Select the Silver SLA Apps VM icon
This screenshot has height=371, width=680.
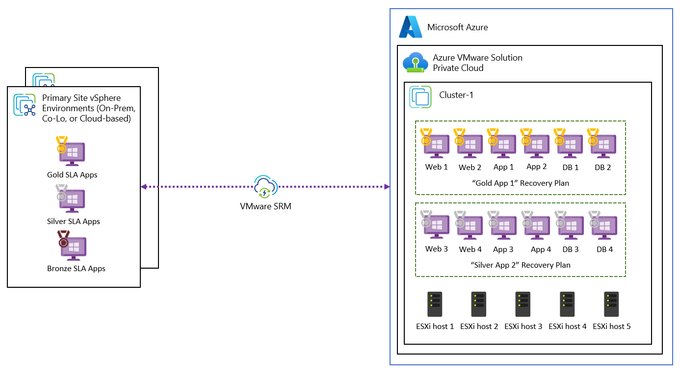[71, 199]
